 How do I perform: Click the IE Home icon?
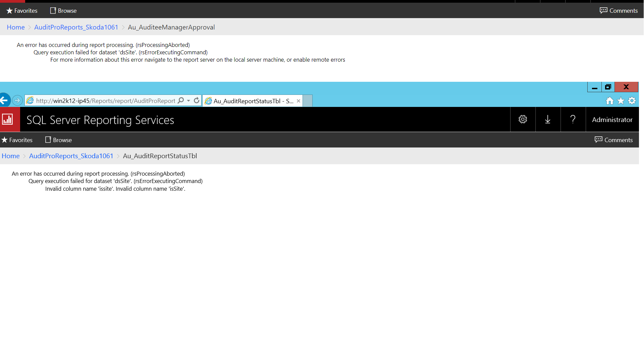click(610, 101)
